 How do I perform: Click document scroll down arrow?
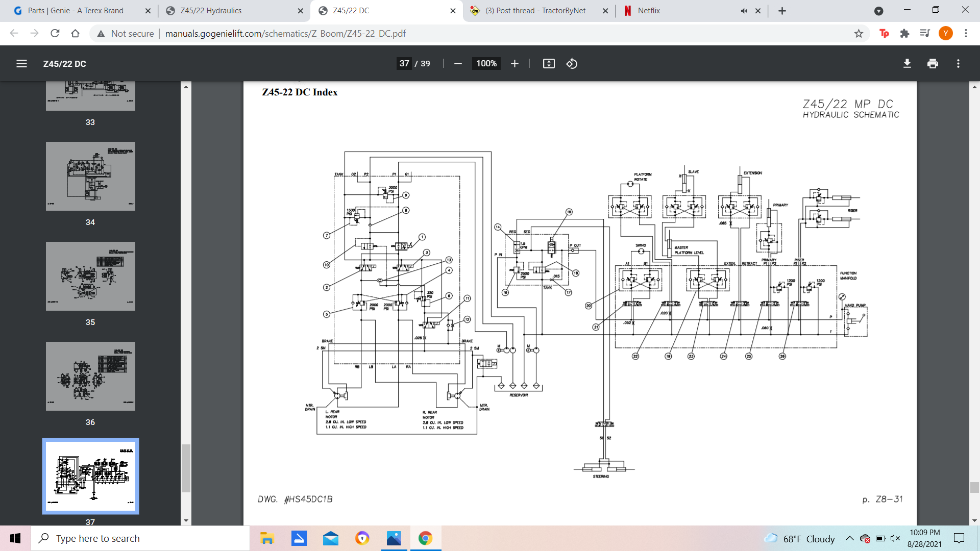974,520
